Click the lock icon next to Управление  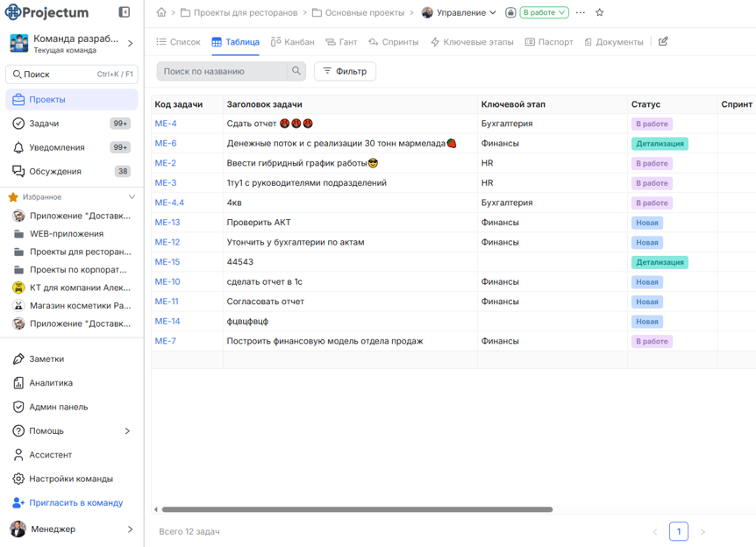click(x=510, y=12)
